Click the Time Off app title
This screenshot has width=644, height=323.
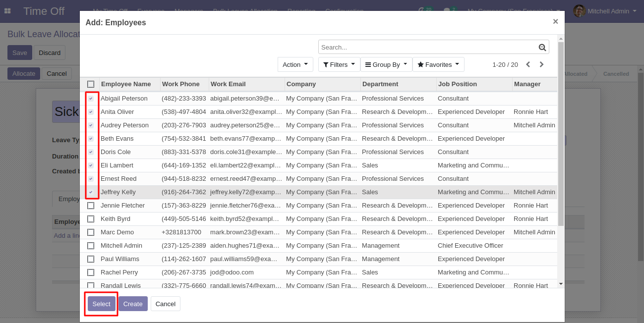tap(44, 11)
